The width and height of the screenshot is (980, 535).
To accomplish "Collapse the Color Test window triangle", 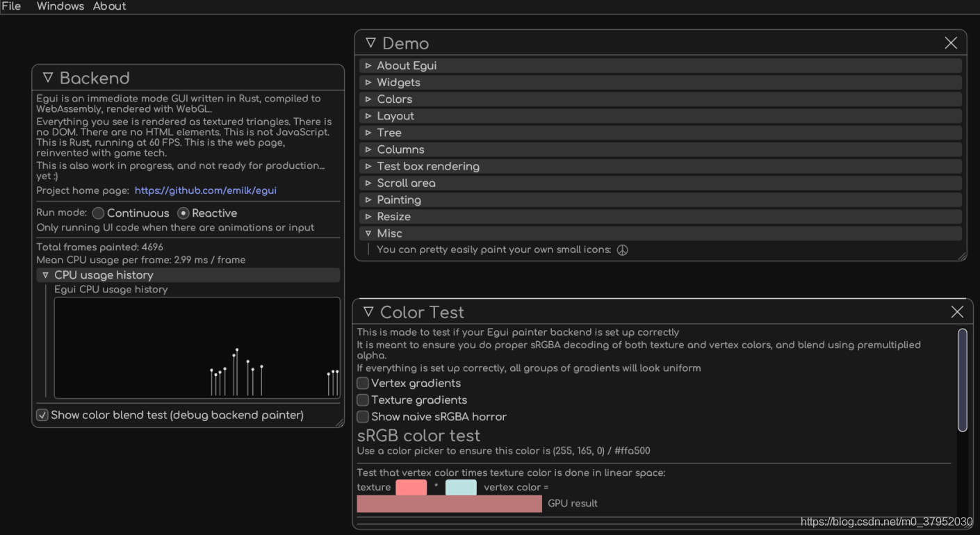I will coord(368,312).
